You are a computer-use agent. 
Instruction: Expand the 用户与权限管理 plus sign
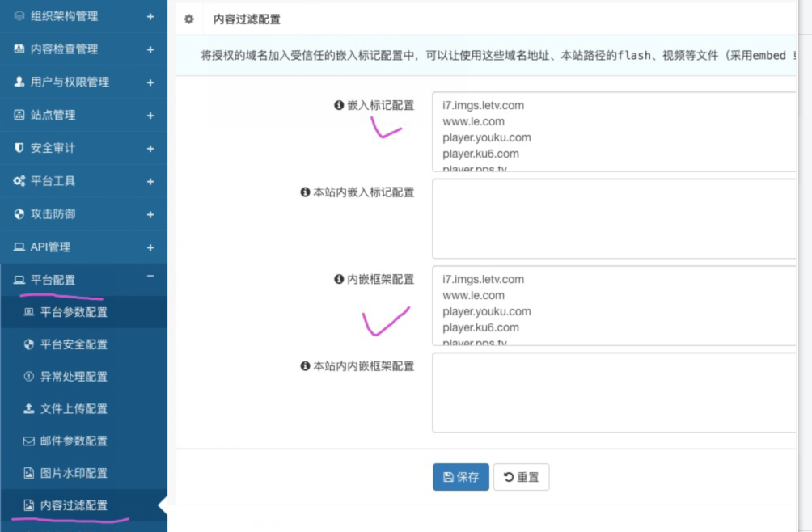(x=150, y=82)
